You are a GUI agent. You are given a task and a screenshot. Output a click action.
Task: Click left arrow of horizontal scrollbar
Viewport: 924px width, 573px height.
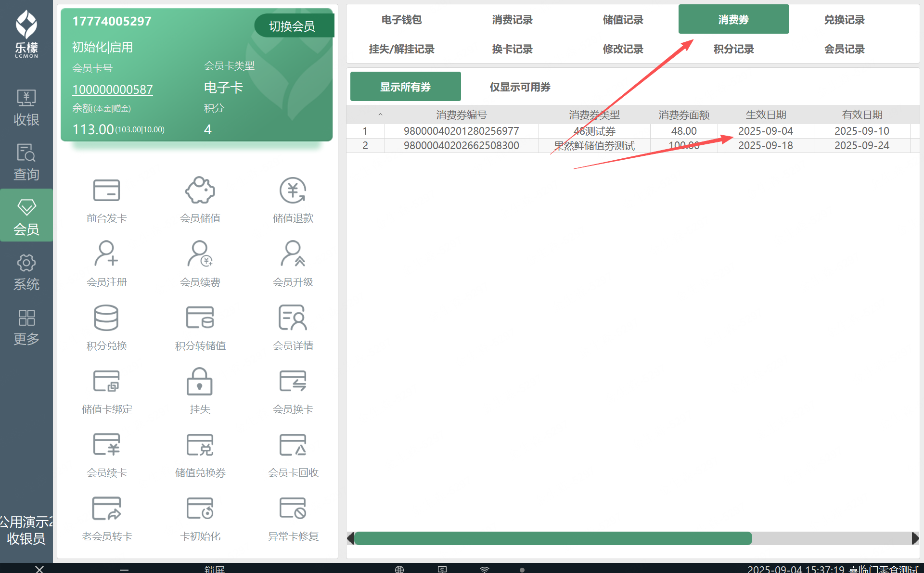tap(351, 538)
